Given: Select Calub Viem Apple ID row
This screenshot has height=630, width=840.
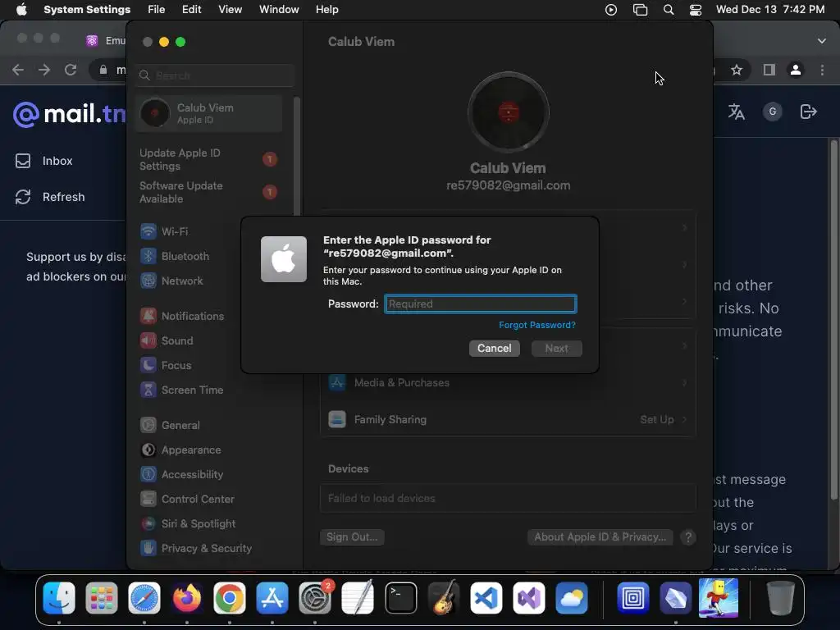Looking at the screenshot, I should click(x=209, y=113).
